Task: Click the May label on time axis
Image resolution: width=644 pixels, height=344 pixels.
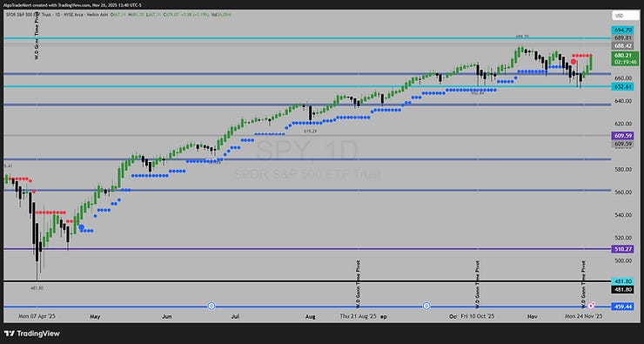Action: coord(95,317)
